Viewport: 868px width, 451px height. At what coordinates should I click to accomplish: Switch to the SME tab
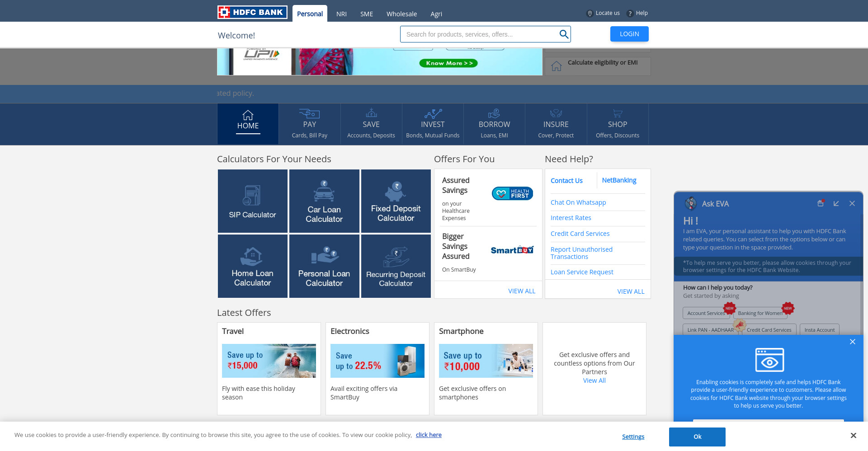click(367, 14)
